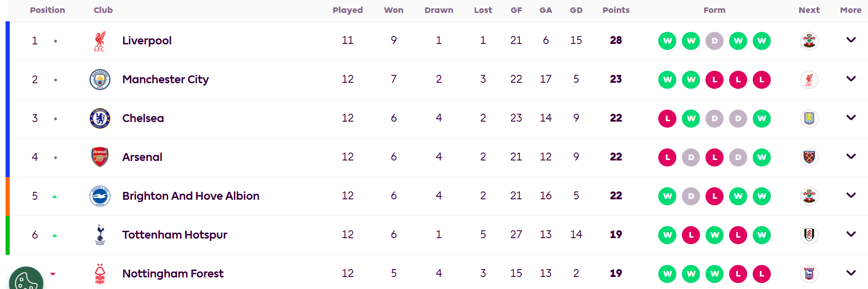The width and height of the screenshot is (868, 289).
Task: Open the Brighton And Hove Albion link
Action: [x=191, y=196]
